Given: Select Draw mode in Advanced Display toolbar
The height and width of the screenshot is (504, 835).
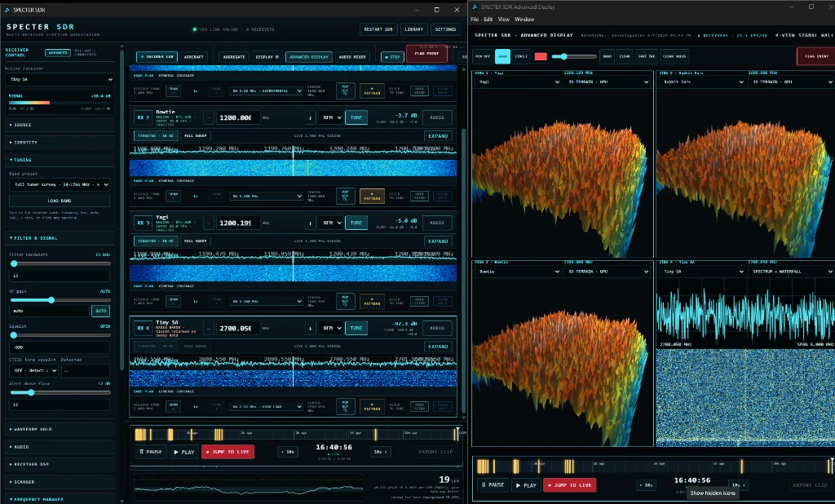Looking at the screenshot, I should (502, 56).
